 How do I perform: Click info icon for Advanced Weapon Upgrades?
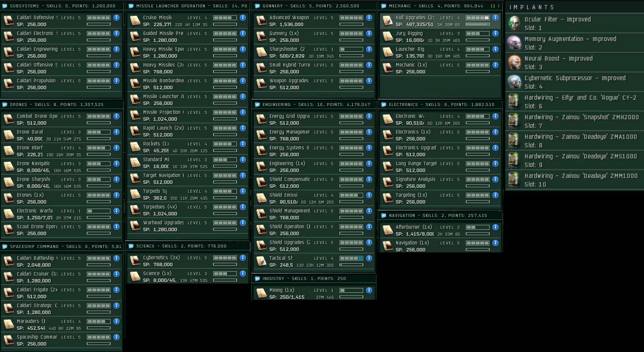(x=369, y=18)
